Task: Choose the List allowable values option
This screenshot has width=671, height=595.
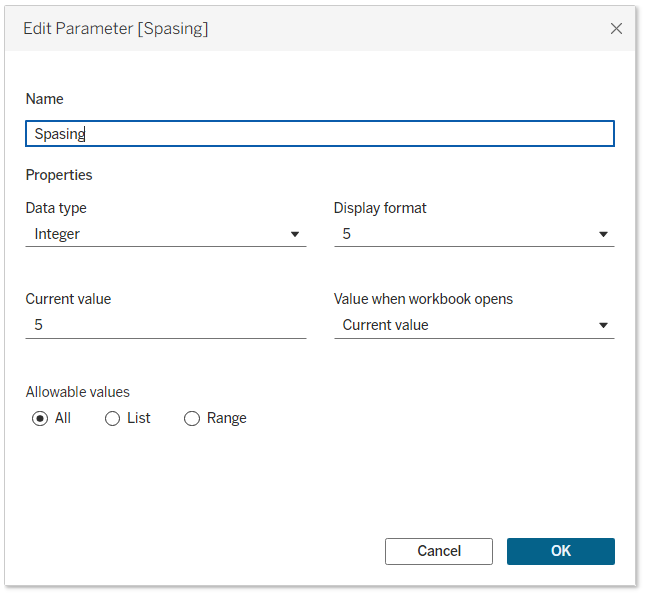Action: pyautogui.click(x=112, y=419)
